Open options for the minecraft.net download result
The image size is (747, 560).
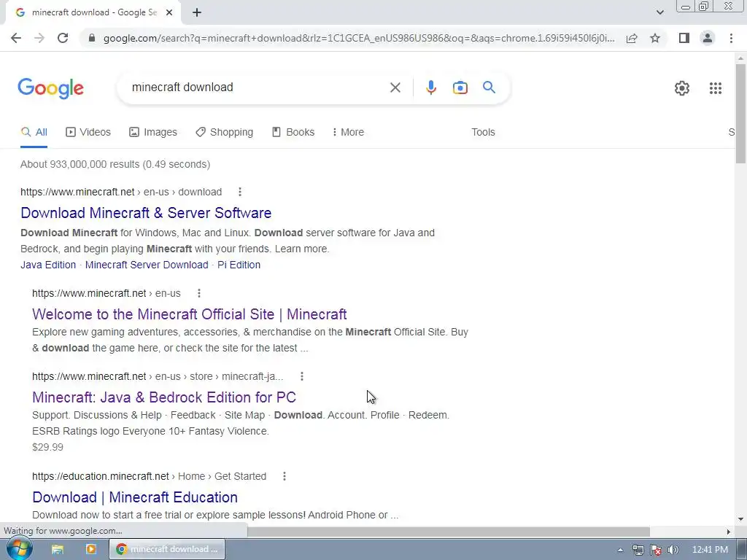239,192
